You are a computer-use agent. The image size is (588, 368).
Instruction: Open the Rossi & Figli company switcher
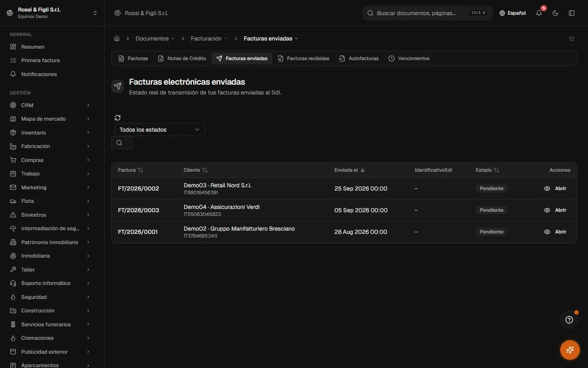pyautogui.click(x=52, y=13)
